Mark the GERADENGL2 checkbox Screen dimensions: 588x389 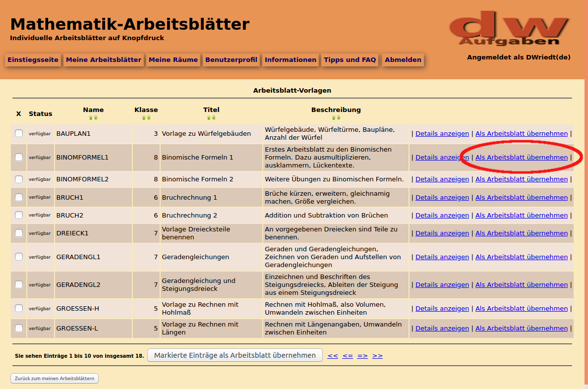point(19,284)
